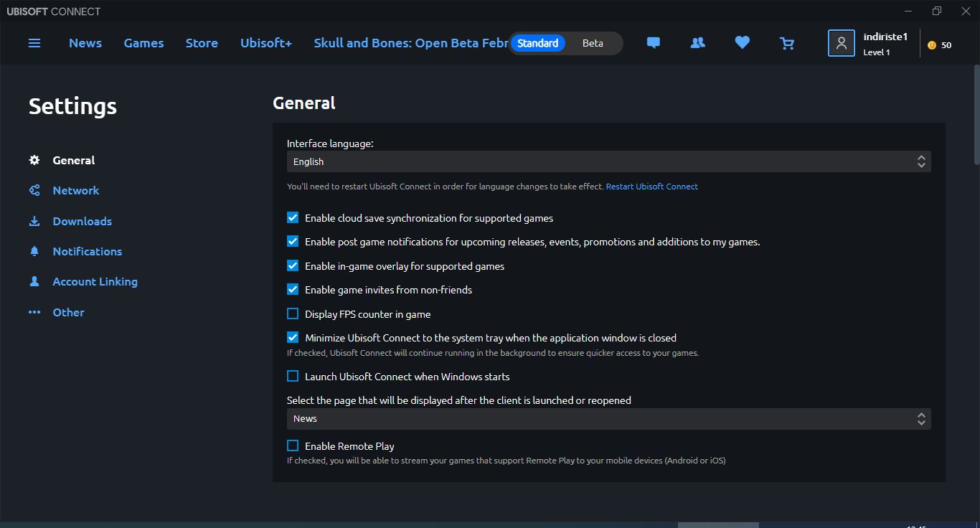
Task: Click the Downloads arrow icon in sidebar
Action: click(x=34, y=221)
